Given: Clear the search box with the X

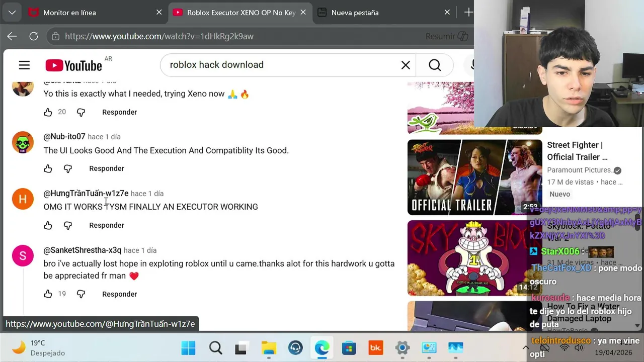Looking at the screenshot, I should pyautogui.click(x=406, y=65).
